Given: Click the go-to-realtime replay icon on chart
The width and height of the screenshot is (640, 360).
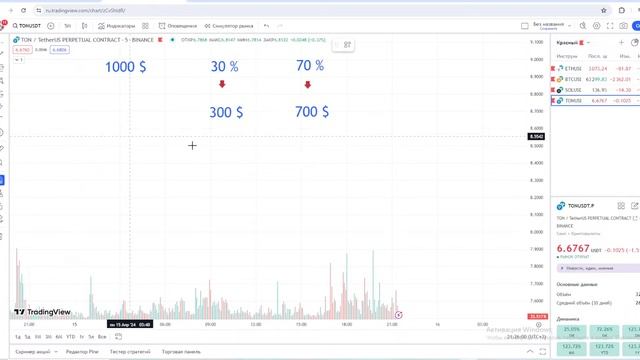Looking at the screenshot, I should [399, 315].
